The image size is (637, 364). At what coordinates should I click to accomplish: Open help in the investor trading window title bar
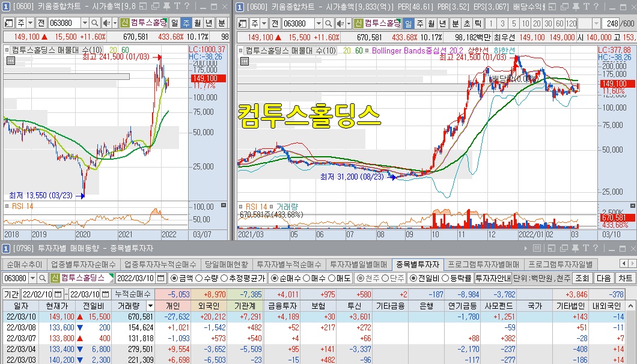coord(595,248)
